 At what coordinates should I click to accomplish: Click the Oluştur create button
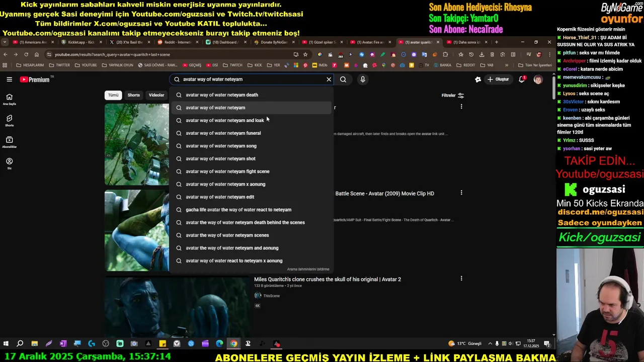point(498,79)
